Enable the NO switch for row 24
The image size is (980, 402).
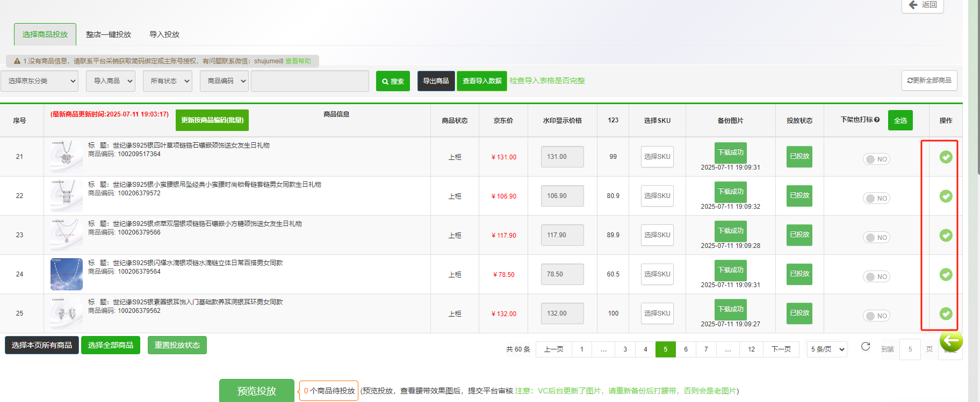pyautogui.click(x=876, y=276)
